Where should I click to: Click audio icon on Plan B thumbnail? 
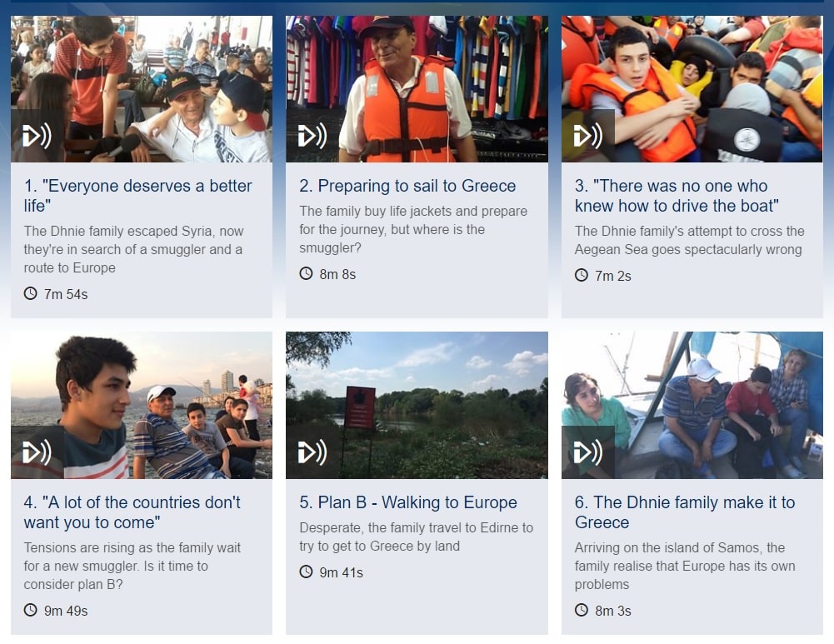pos(312,452)
